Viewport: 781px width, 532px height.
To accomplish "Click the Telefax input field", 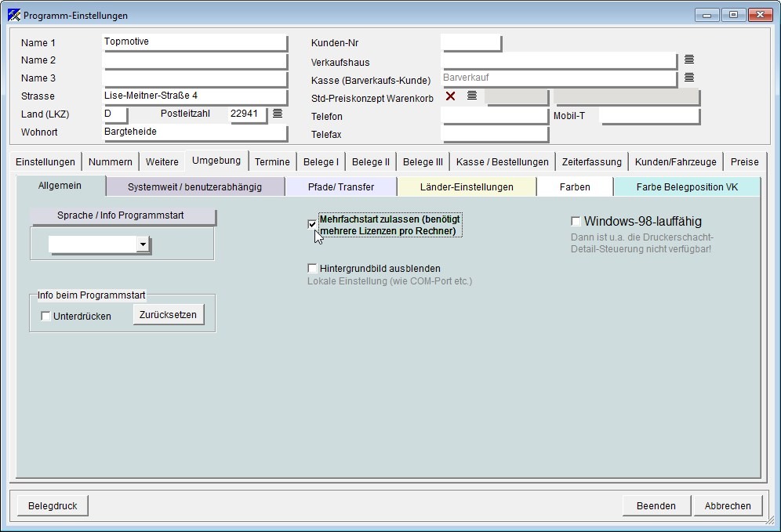I will tap(495, 134).
